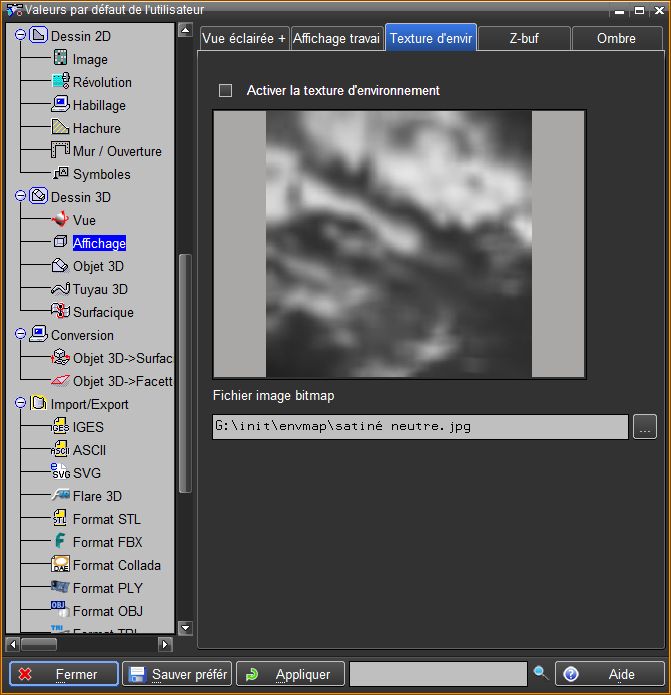Select the Vue icon under Dessin 3D
The height and width of the screenshot is (695, 671).
point(60,220)
